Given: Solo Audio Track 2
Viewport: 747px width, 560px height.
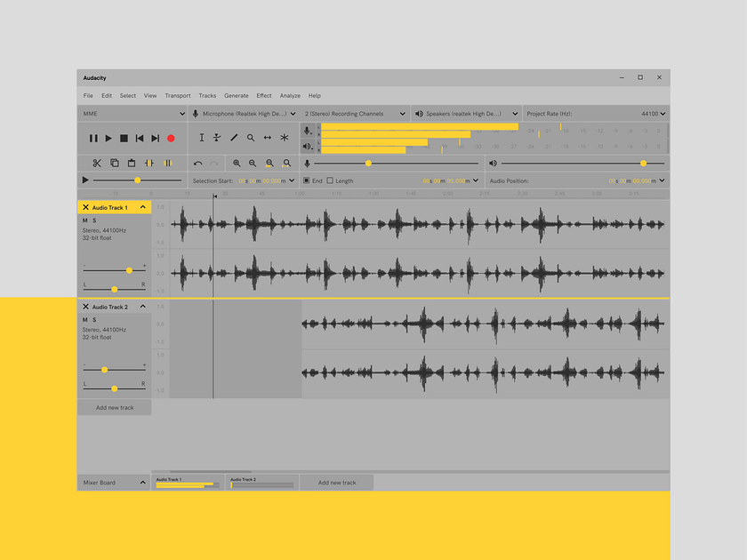Looking at the screenshot, I should 93,317.
